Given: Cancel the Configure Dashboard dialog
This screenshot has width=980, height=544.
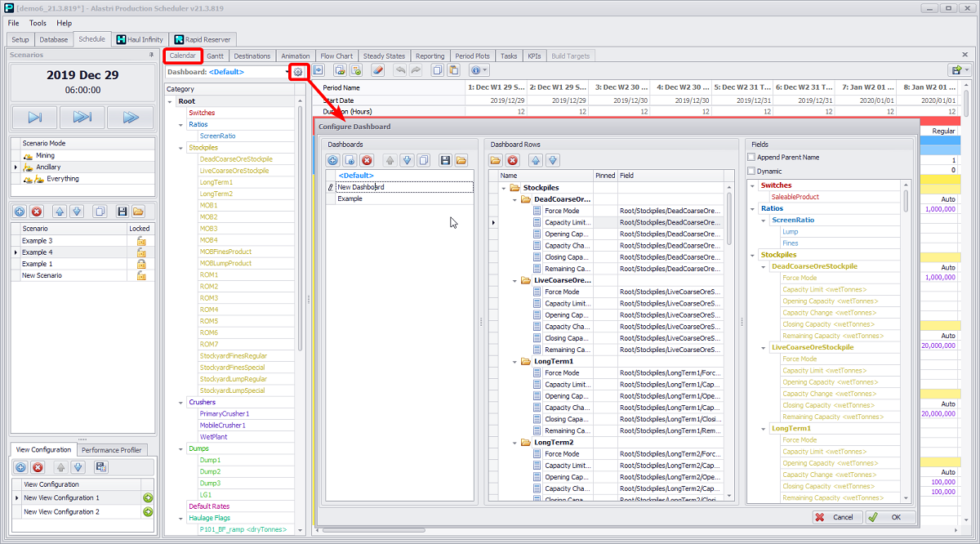Looking at the screenshot, I should (x=835, y=517).
